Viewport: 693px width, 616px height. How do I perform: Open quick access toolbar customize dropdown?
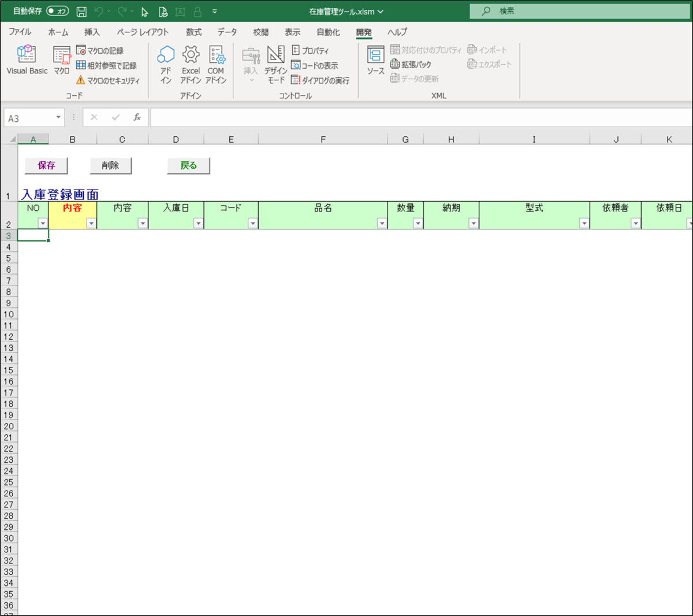click(x=215, y=12)
